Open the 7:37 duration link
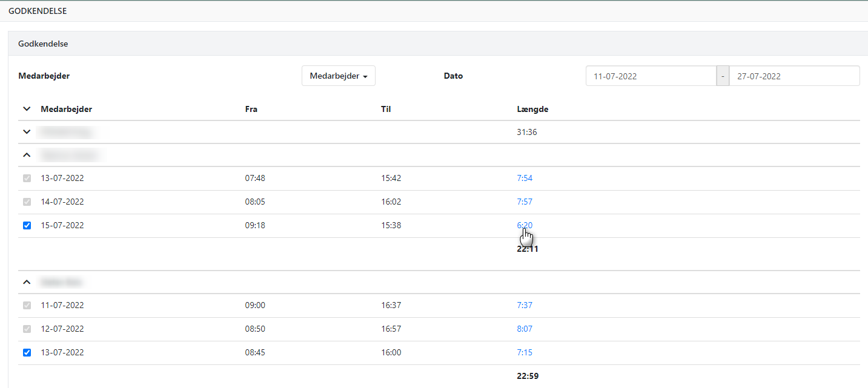This screenshot has height=388, width=868. tap(525, 306)
